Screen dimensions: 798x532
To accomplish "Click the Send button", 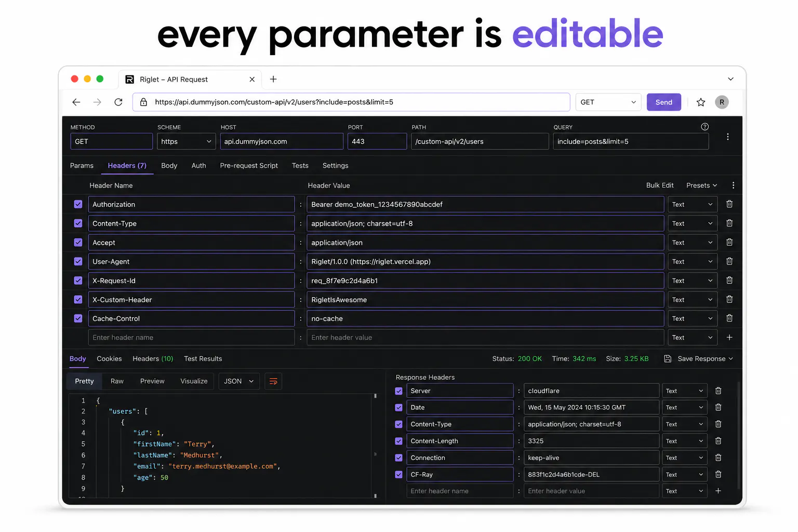I will 663,102.
